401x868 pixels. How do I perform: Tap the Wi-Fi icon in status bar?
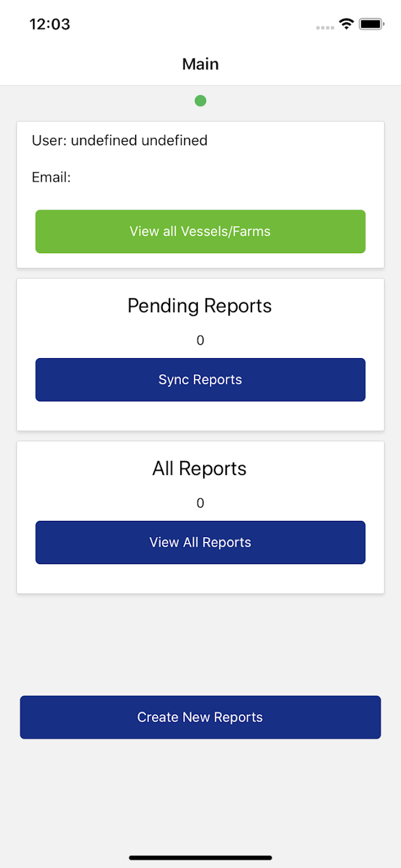click(346, 24)
